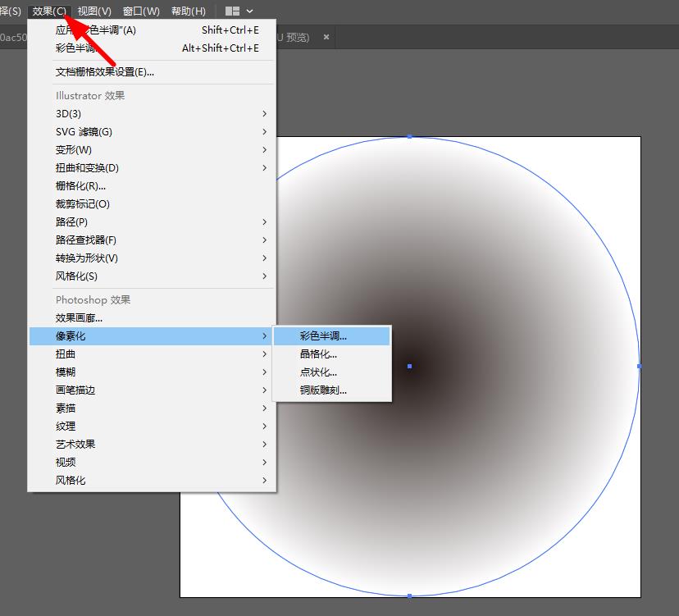679x616 pixels.
Task: Expand the 风格化(S) submenu
Action: click(152, 276)
